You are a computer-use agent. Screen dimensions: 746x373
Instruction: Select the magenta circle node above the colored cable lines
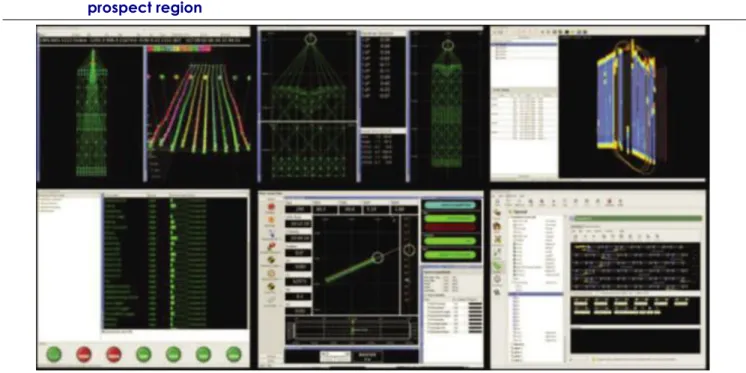tap(148, 77)
